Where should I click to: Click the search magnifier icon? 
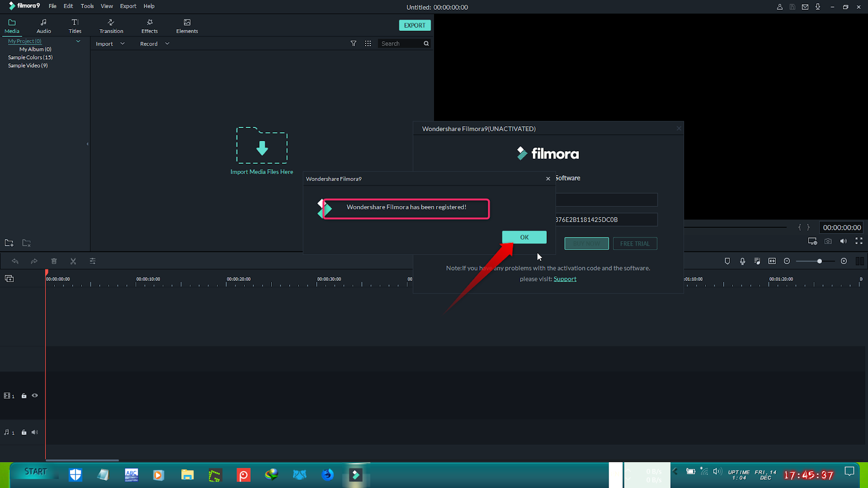[426, 43]
